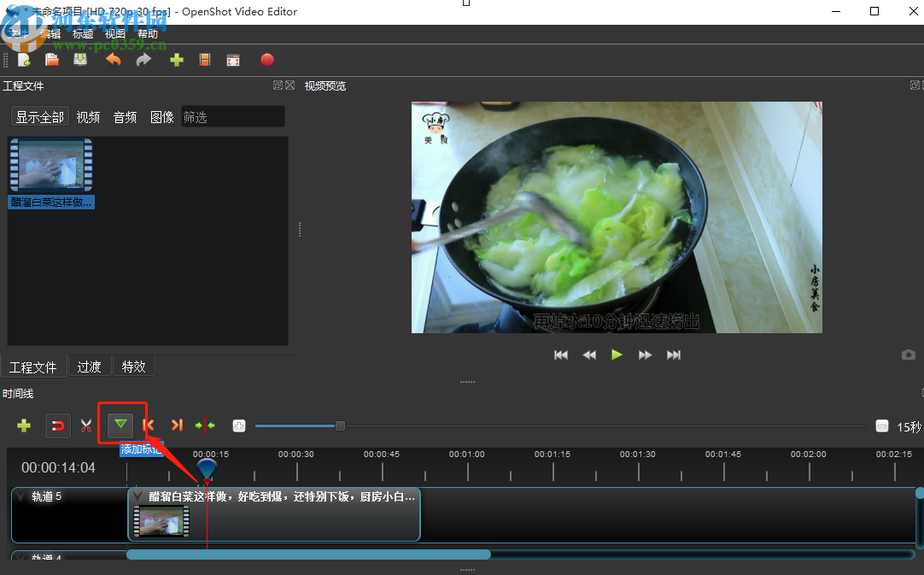Click the green Add Marker triangle
This screenshot has width=924, height=575.
[121, 425]
